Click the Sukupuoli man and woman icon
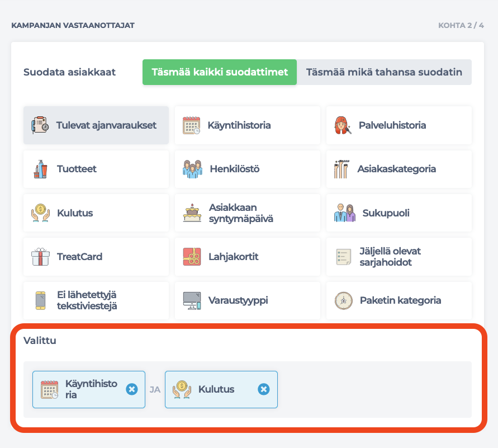498x448 pixels. pos(345,213)
